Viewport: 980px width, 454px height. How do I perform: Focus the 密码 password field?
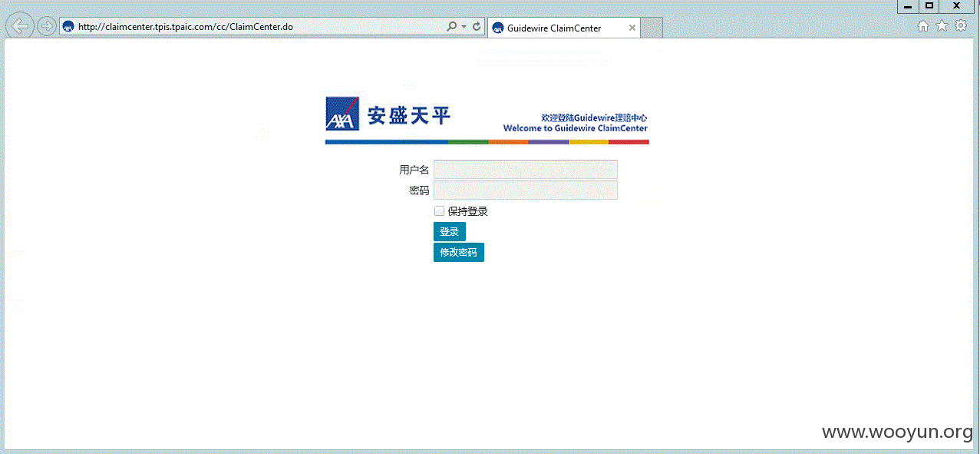pyautogui.click(x=526, y=191)
